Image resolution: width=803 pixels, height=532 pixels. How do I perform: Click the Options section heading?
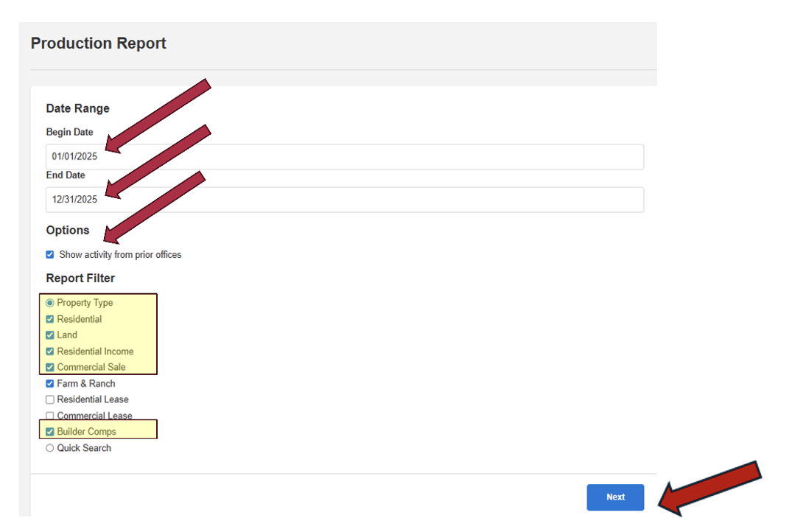click(68, 230)
